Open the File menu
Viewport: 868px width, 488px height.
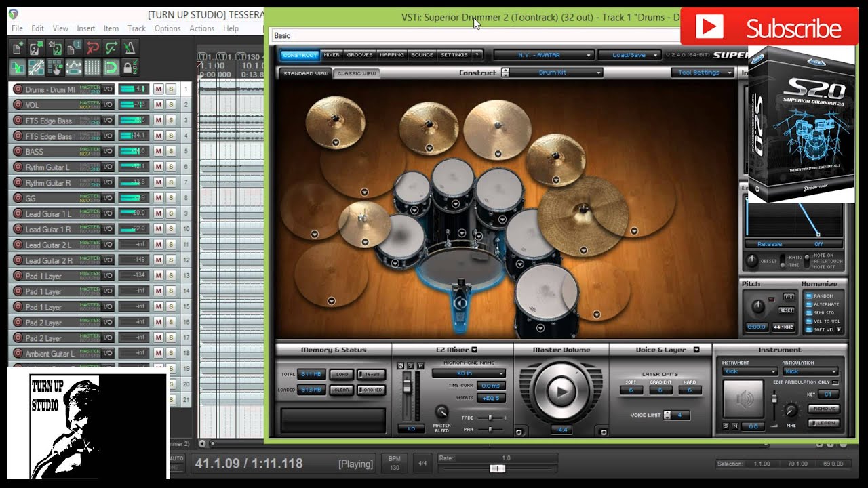tap(17, 28)
